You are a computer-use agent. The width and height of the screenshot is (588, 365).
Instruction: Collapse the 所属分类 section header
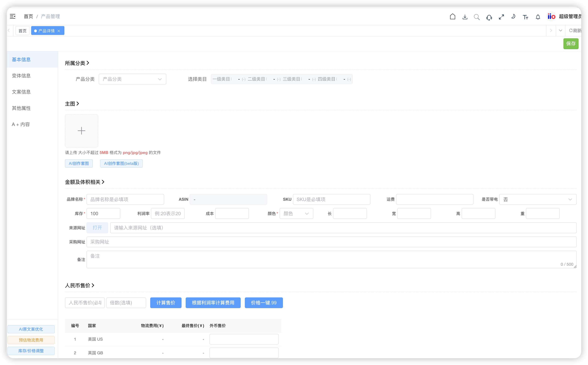(x=77, y=63)
